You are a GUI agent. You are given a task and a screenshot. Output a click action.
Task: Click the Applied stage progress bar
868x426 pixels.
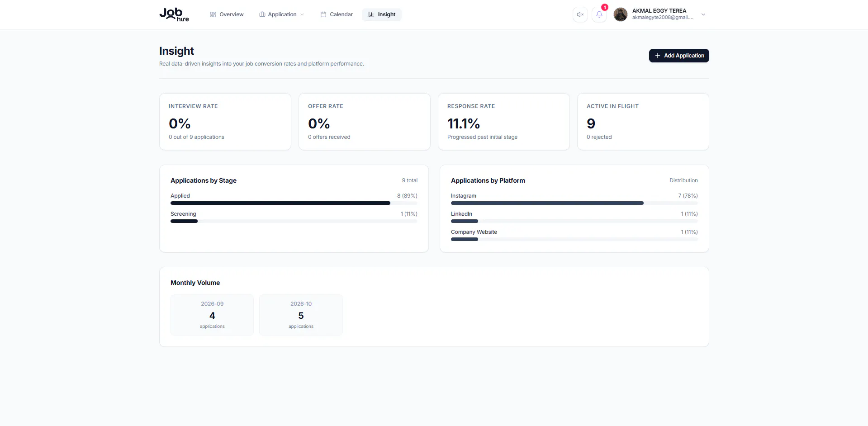[x=294, y=203]
